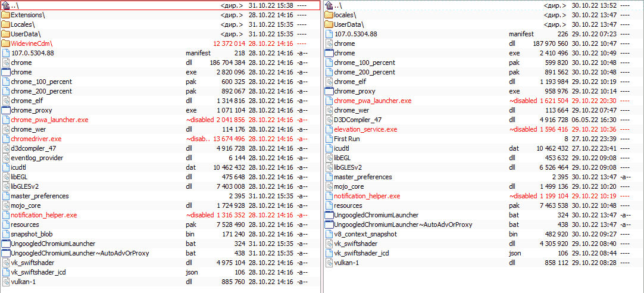Click the UserData folder icon in right panel

[329, 24]
